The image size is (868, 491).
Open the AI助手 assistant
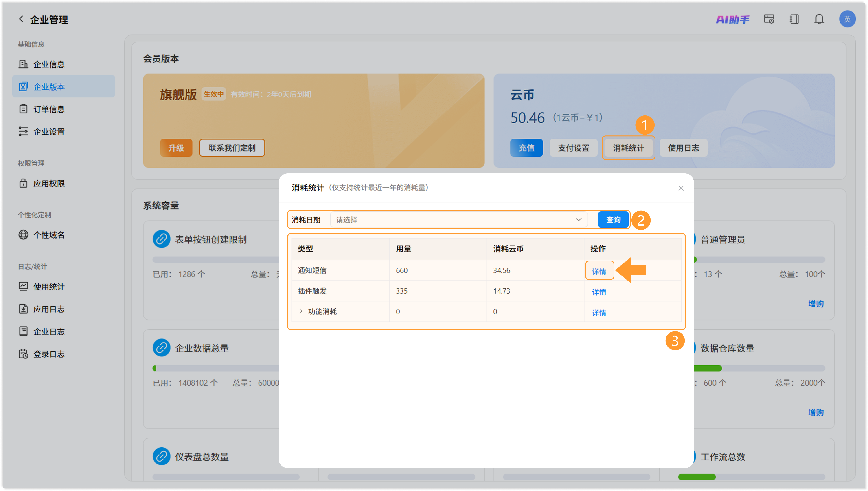(x=732, y=19)
